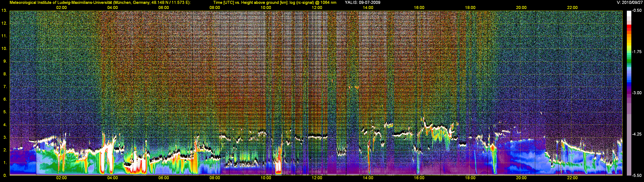Select the 12:00 label on the top time axis

pyautogui.click(x=317, y=8)
